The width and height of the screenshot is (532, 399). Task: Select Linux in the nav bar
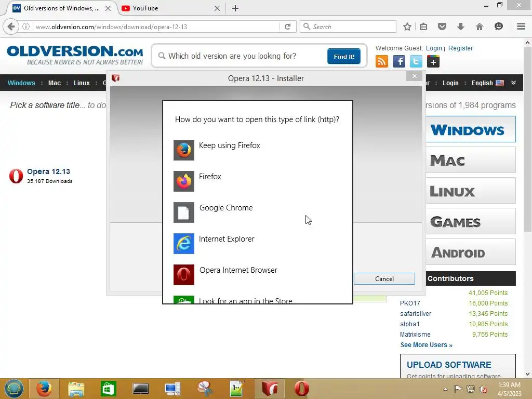click(x=82, y=83)
